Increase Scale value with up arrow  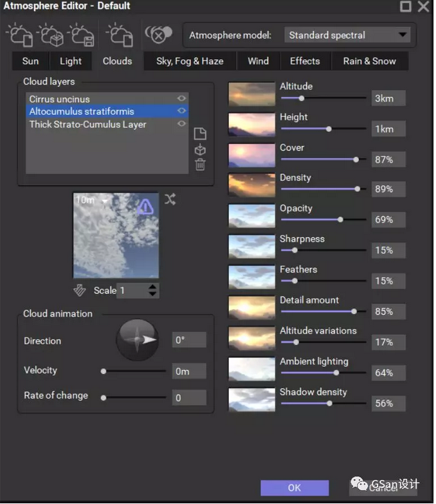[153, 287]
